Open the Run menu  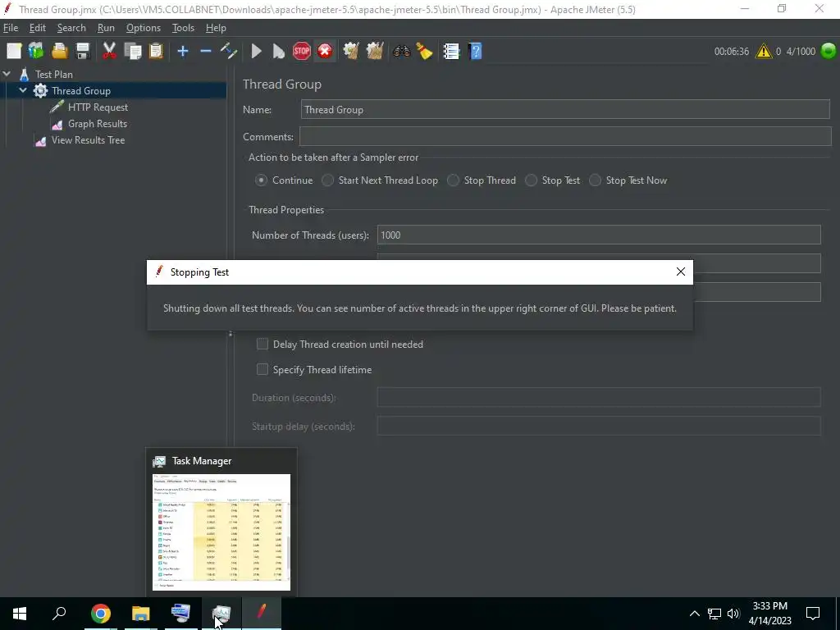pos(106,28)
